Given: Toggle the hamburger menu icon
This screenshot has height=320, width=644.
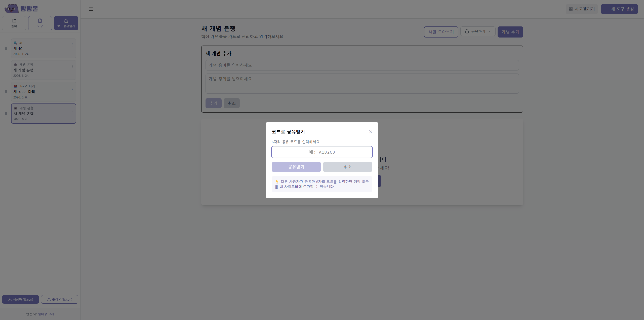Looking at the screenshot, I should pos(91,9).
